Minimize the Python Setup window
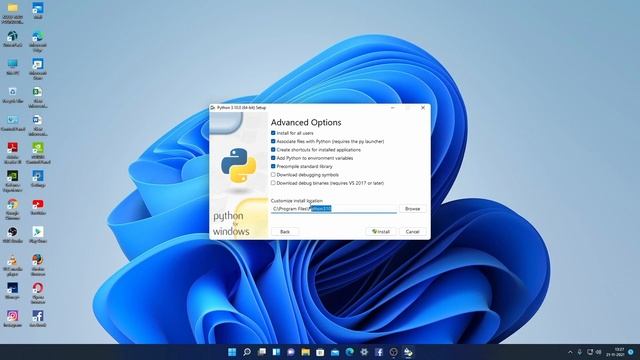This screenshot has height=360, width=640. click(393, 108)
